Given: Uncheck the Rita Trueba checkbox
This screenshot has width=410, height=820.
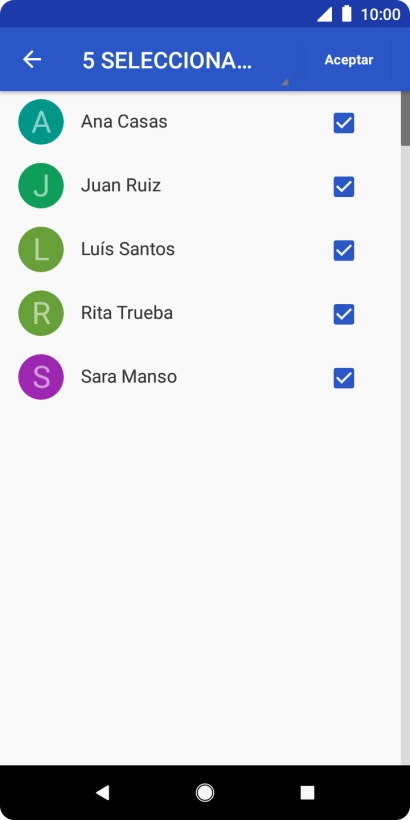Looking at the screenshot, I should coord(344,314).
